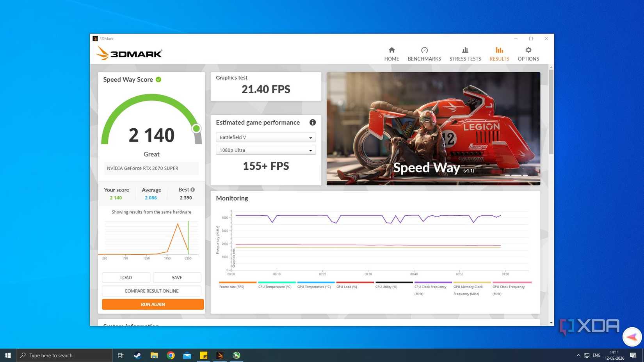Click the marker on the score gauge
644x362 pixels.
tap(196, 128)
